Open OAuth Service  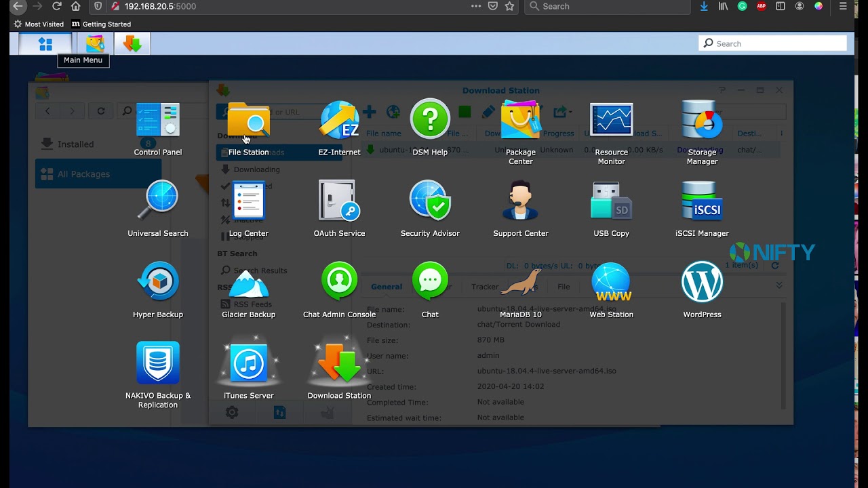pyautogui.click(x=339, y=210)
